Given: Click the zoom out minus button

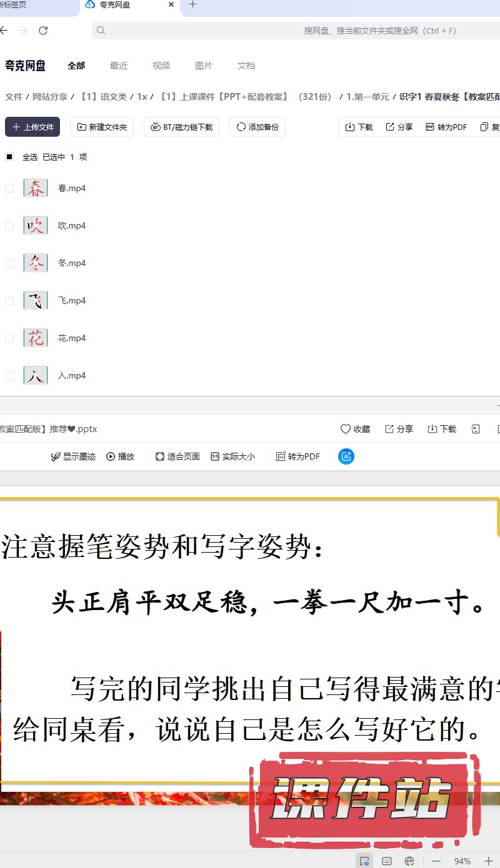Looking at the screenshot, I should coord(436,861).
